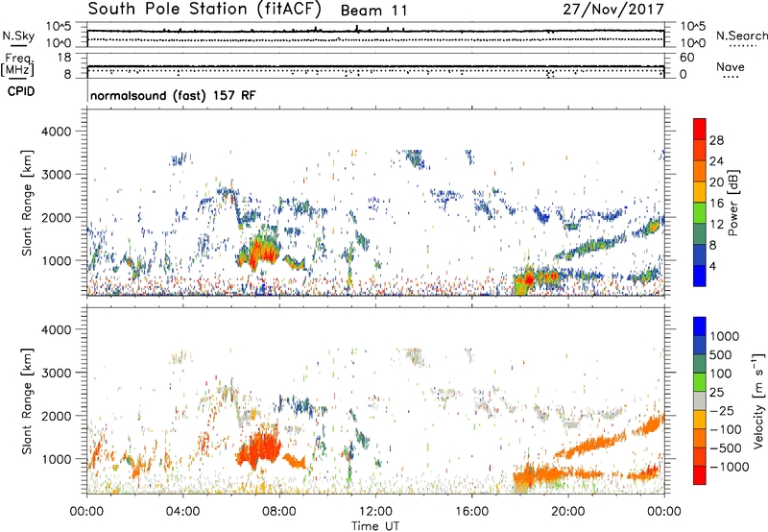Click the 'Velocity [m s-1]' colorbar label
The height and width of the screenshot is (532, 768).
coord(758,400)
